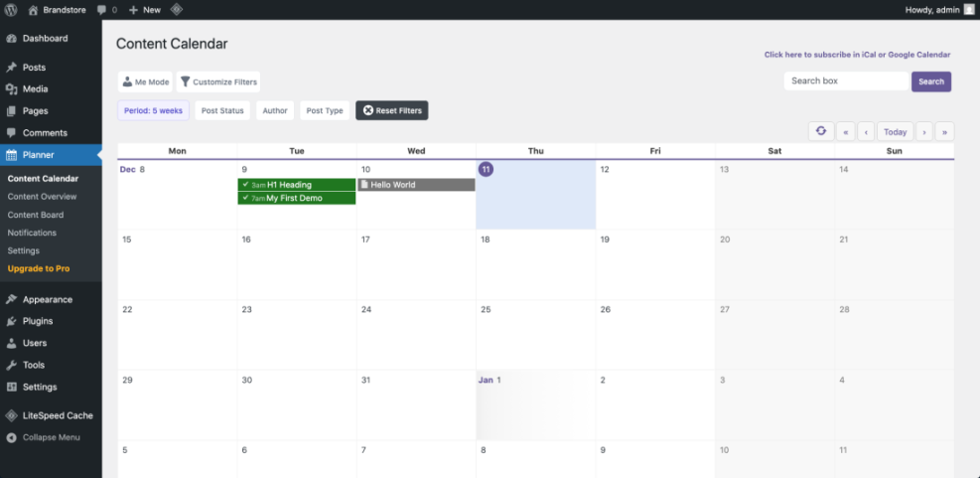Screen dimensions: 980x478
Task: Open the Post Status filter dropdown
Action: pos(222,110)
